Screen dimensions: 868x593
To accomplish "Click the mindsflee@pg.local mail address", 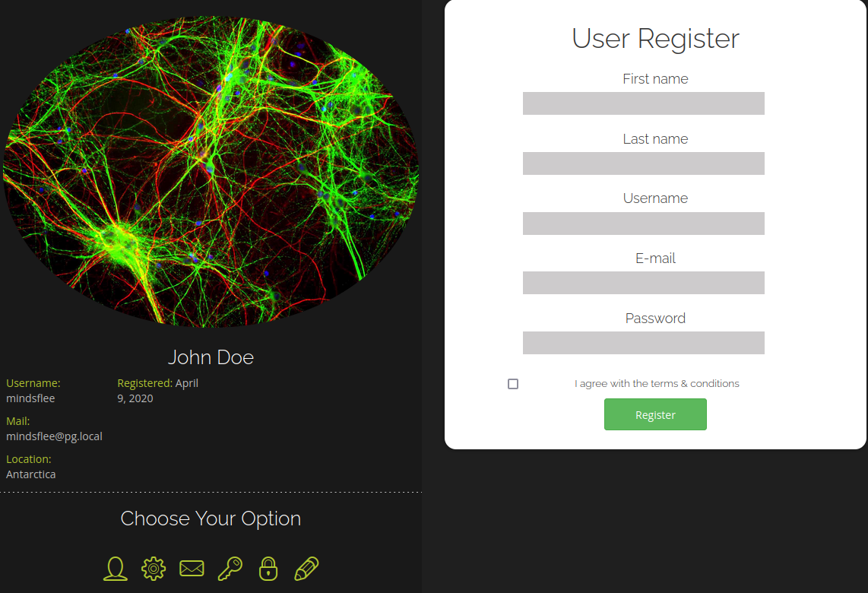I will (x=54, y=436).
